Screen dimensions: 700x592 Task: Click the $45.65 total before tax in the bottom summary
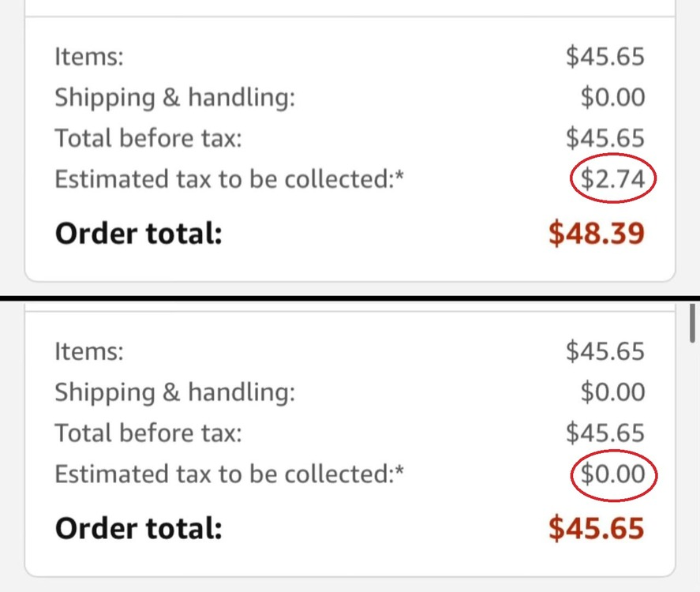coord(605,433)
